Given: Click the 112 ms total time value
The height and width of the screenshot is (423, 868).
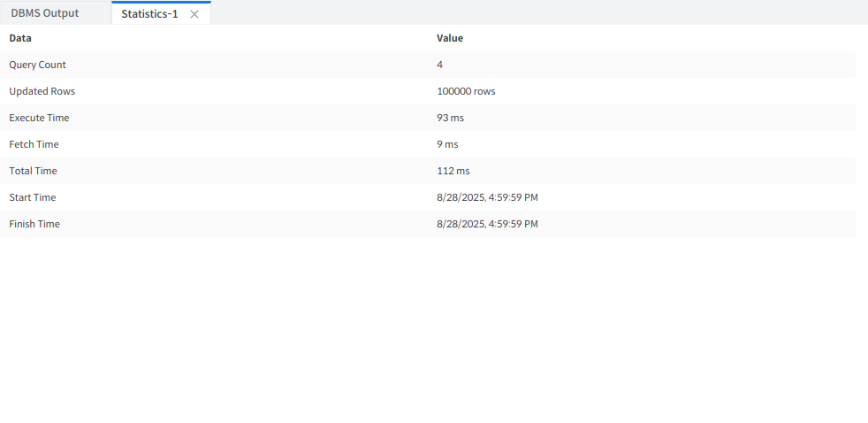Looking at the screenshot, I should (453, 171).
